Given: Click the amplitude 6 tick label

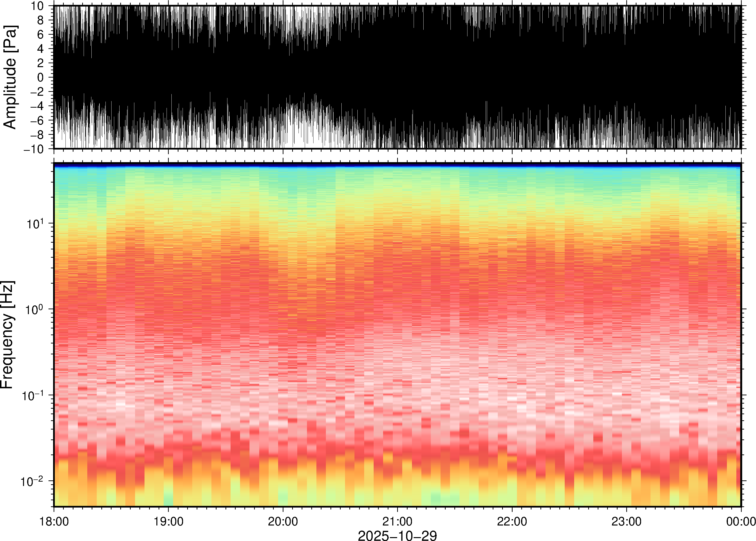Looking at the screenshot, I should pos(41,35).
